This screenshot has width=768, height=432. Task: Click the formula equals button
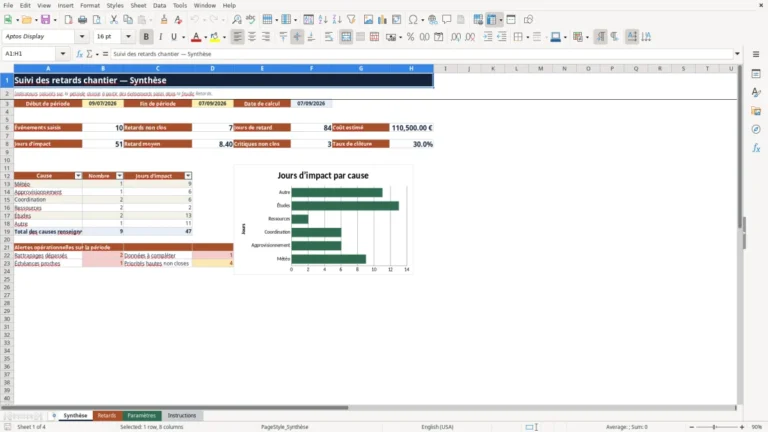pos(105,54)
